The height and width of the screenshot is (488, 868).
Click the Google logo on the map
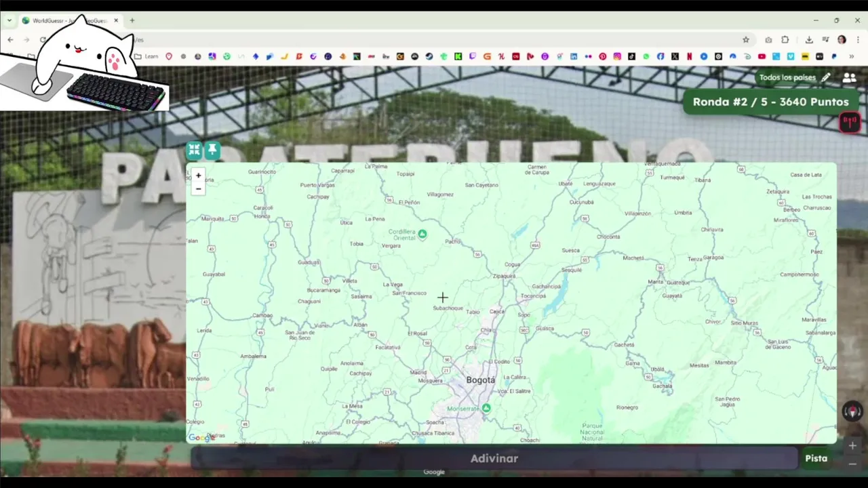tap(201, 438)
